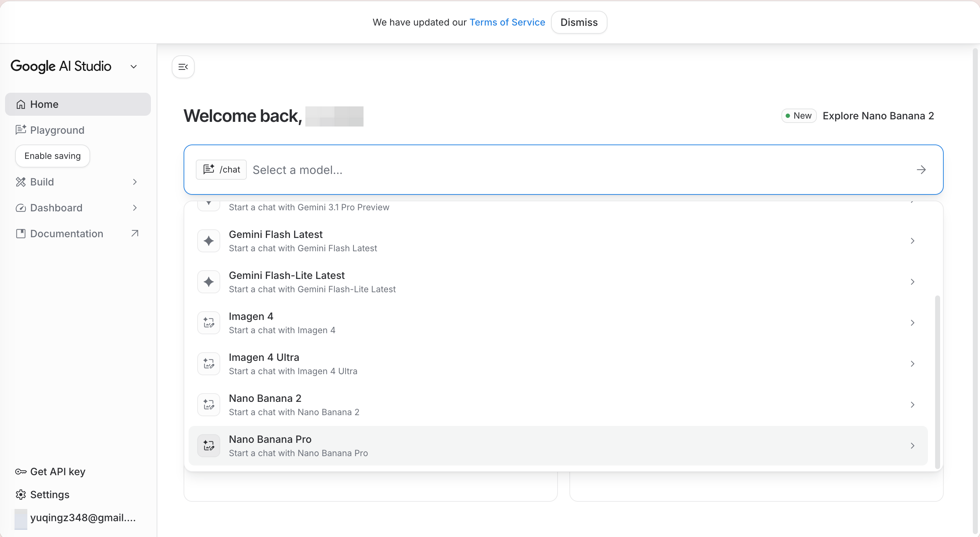Click the Imagen 4 image generation icon
The width and height of the screenshot is (980, 537).
tap(208, 322)
